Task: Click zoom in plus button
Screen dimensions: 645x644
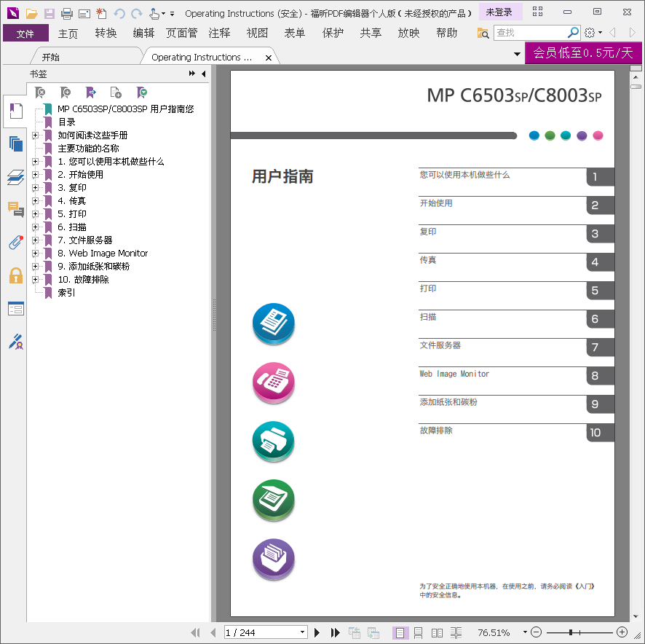Action: [x=622, y=632]
